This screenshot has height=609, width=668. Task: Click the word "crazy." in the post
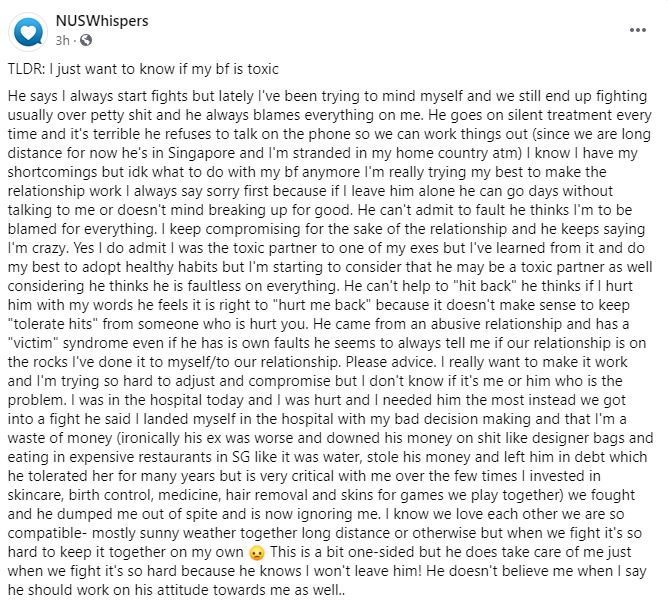coord(45,248)
